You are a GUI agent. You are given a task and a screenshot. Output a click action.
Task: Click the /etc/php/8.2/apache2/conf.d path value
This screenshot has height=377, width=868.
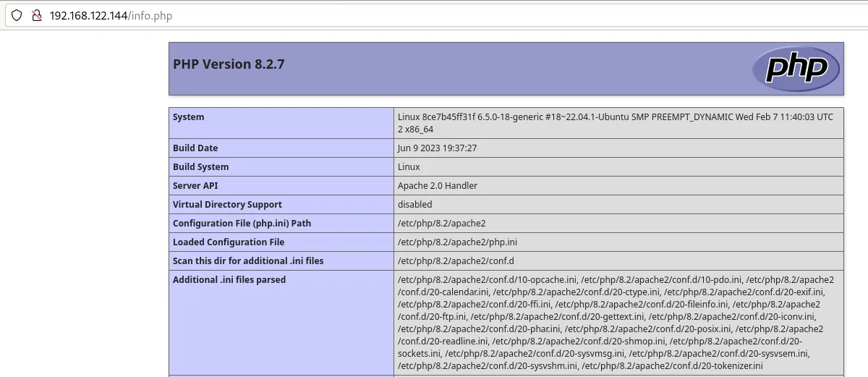coord(456,261)
